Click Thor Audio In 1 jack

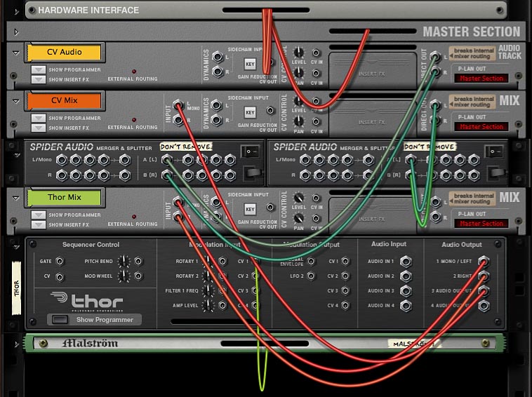pos(406,262)
